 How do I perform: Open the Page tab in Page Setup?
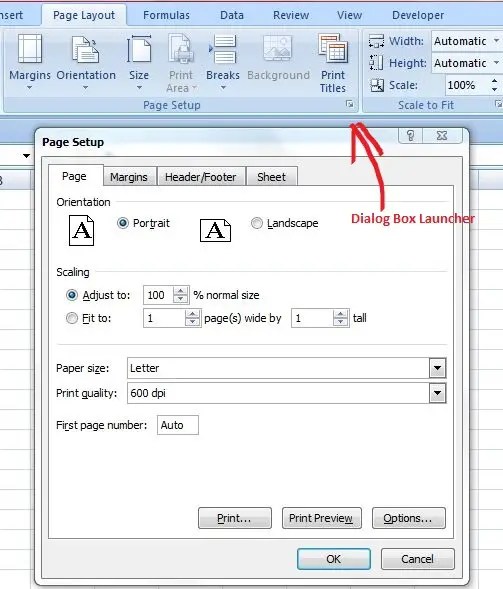click(x=75, y=176)
